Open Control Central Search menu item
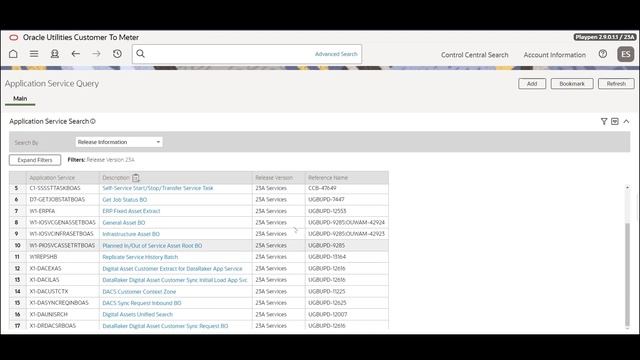640x360 pixels. 475,55
